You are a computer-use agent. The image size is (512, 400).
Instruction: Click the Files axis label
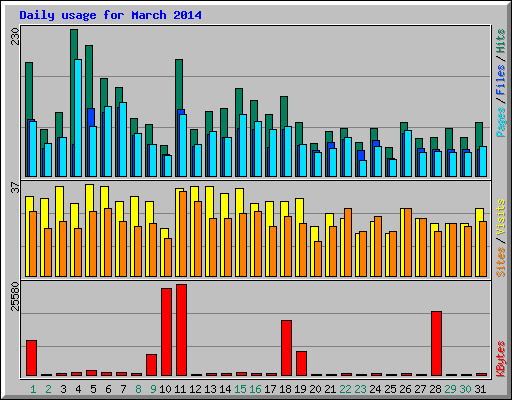coord(500,79)
